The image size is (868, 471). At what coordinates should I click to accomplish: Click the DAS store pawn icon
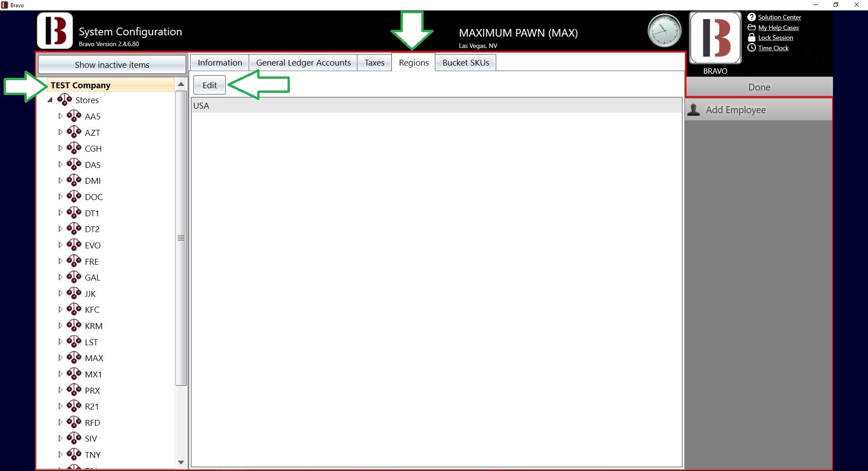point(74,164)
